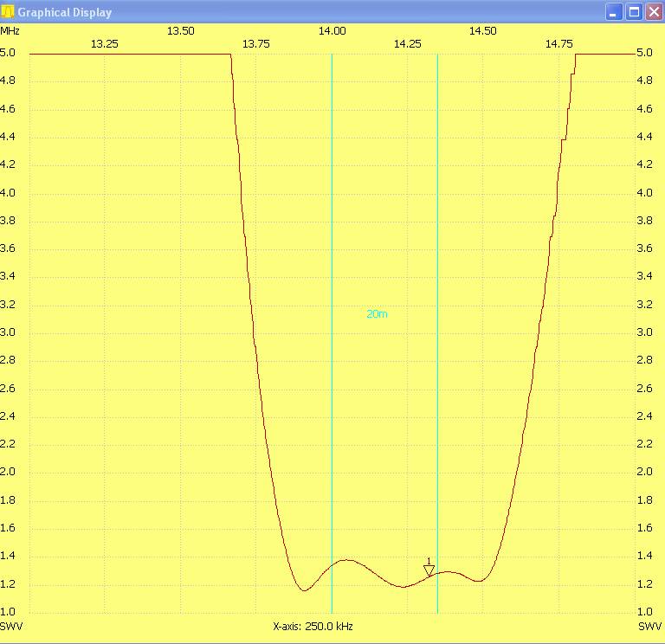
Task: Click the MHz unit label at top left
Action: click(x=10, y=31)
